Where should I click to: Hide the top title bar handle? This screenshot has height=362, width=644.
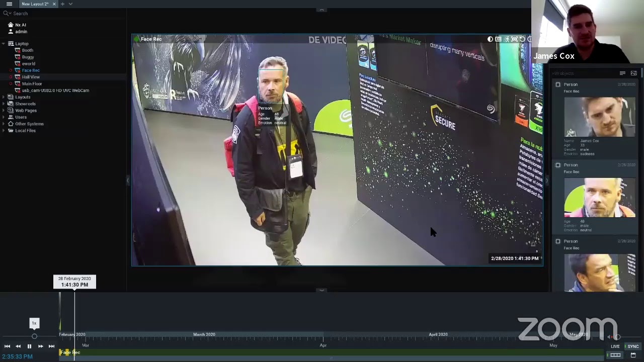[322, 10]
